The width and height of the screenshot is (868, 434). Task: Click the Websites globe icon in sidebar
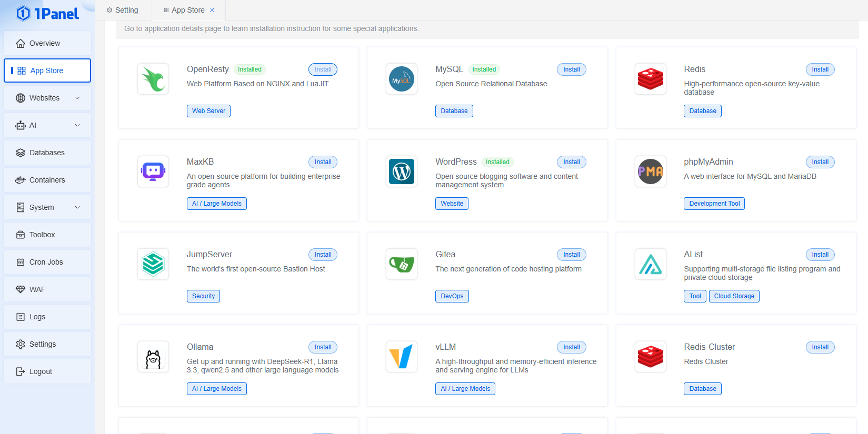coord(21,98)
